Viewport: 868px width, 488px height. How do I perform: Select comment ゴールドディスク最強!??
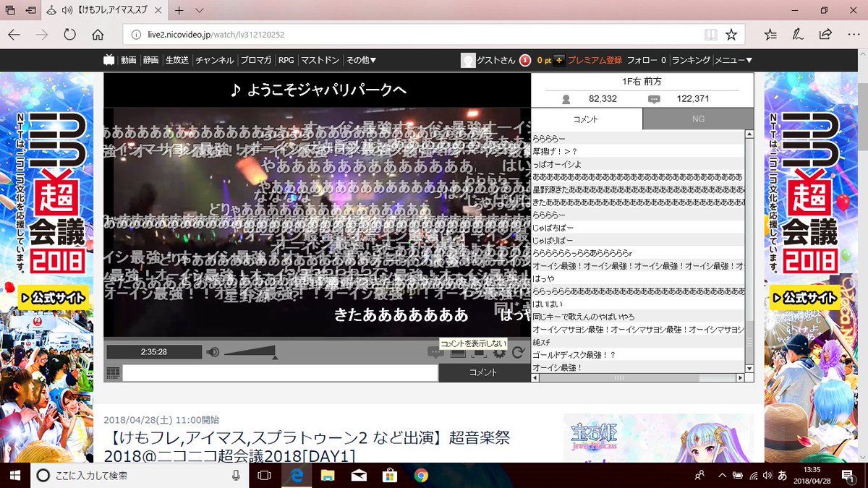[638, 354]
